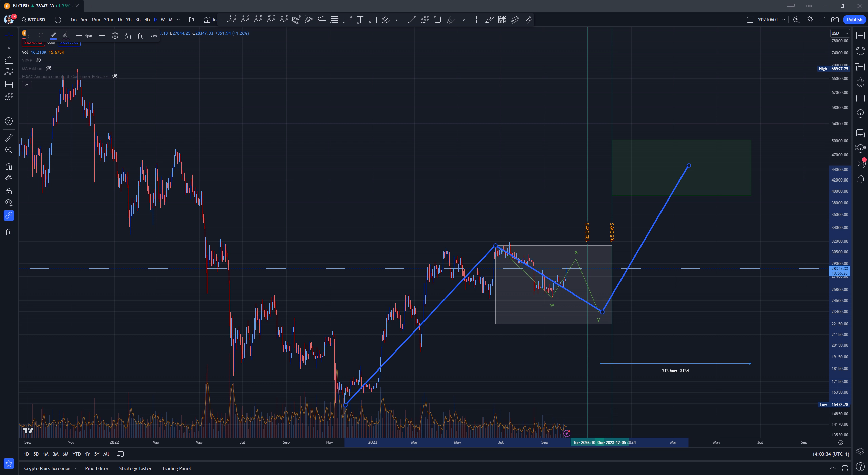The width and height of the screenshot is (868, 475).
Task: Enter fullscreen chart mode
Action: [822, 20]
